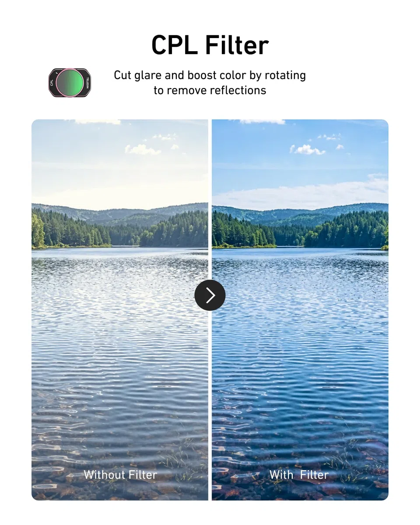420x525 pixels.
Task: Click the "Without Filter" caption
Action: [120, 475]
